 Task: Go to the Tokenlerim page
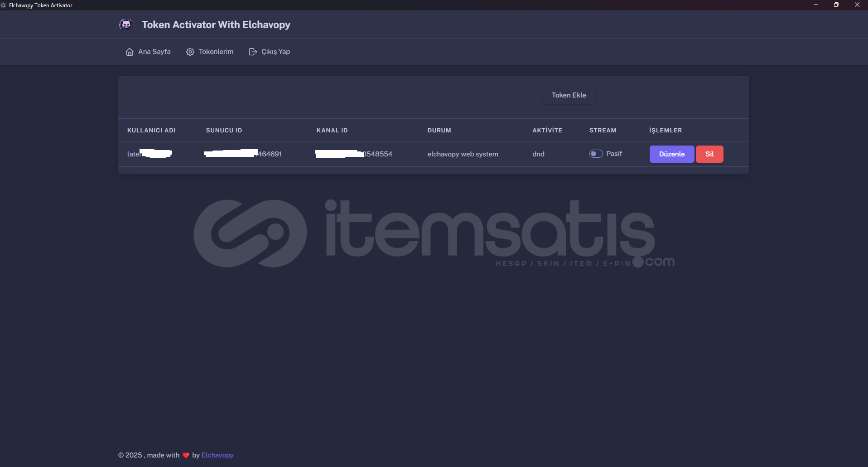click(x=210, y=52)
